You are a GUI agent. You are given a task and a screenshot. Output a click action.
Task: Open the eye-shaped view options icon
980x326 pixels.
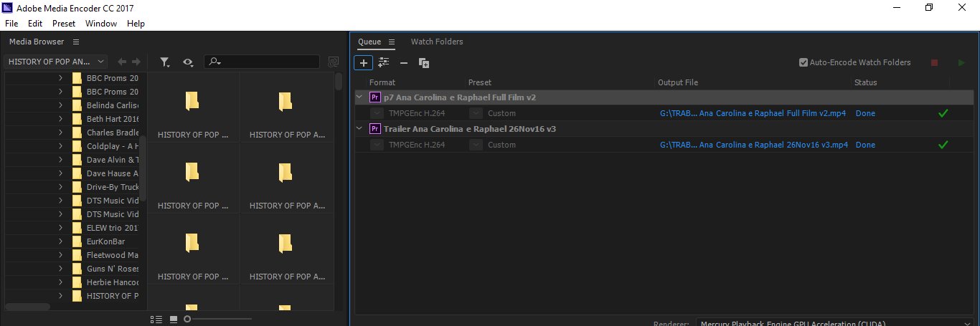188,62
